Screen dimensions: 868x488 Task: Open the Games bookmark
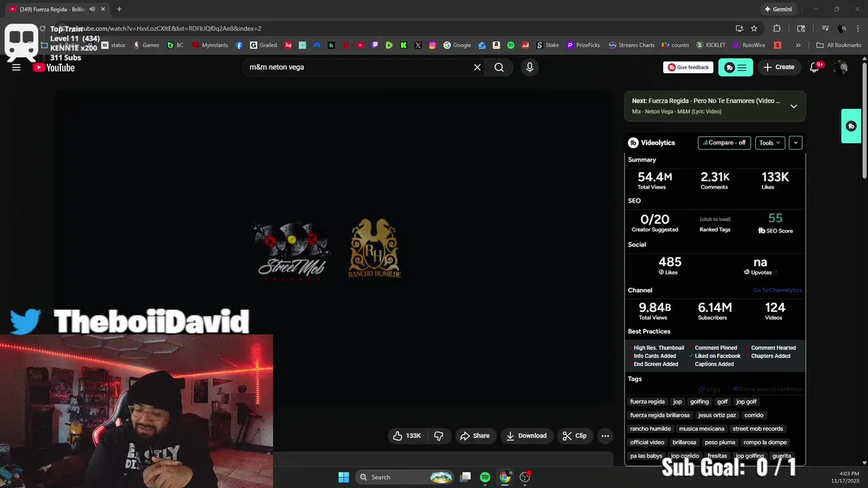pos(146,45)
